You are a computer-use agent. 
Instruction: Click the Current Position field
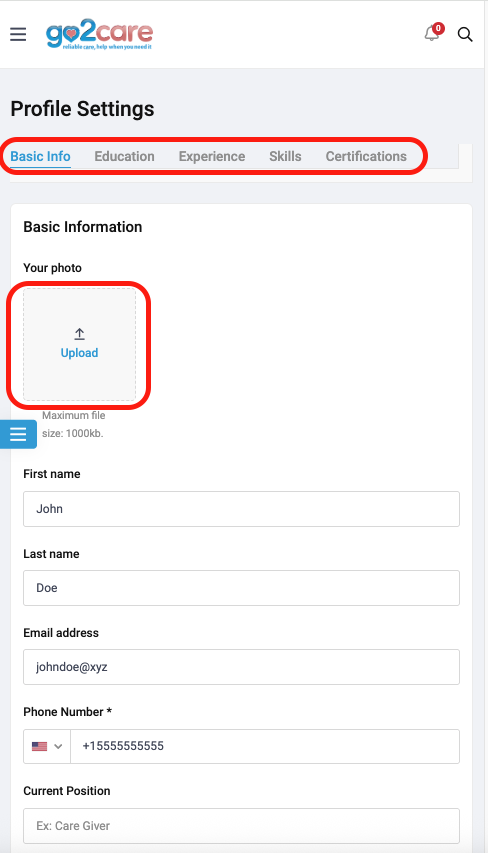[242, 826]
